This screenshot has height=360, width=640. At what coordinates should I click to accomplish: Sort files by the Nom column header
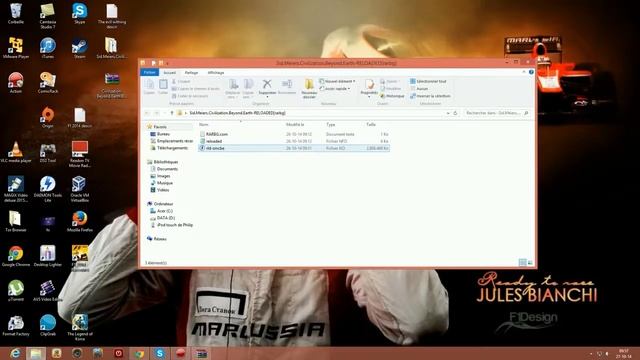(204, 124)
